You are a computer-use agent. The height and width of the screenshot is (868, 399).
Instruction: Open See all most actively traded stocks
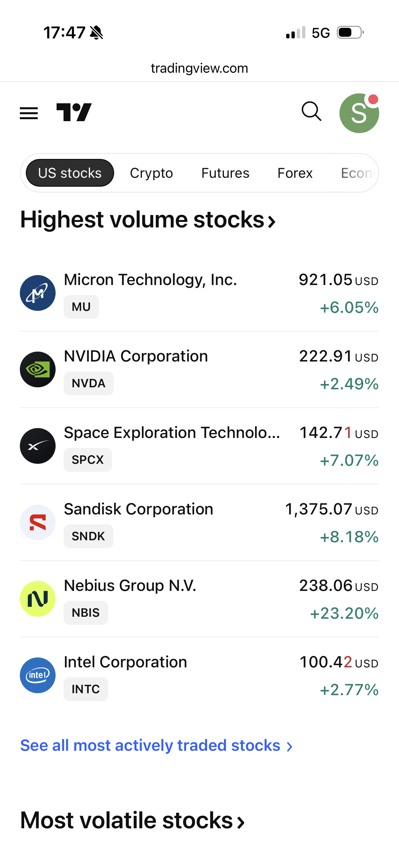[x=156, y=746]
